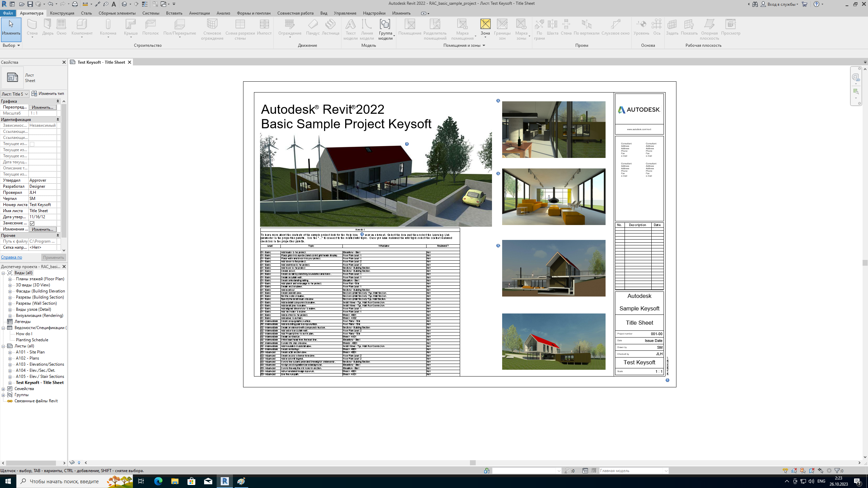Open the Группа модели tool

(386, 29)
